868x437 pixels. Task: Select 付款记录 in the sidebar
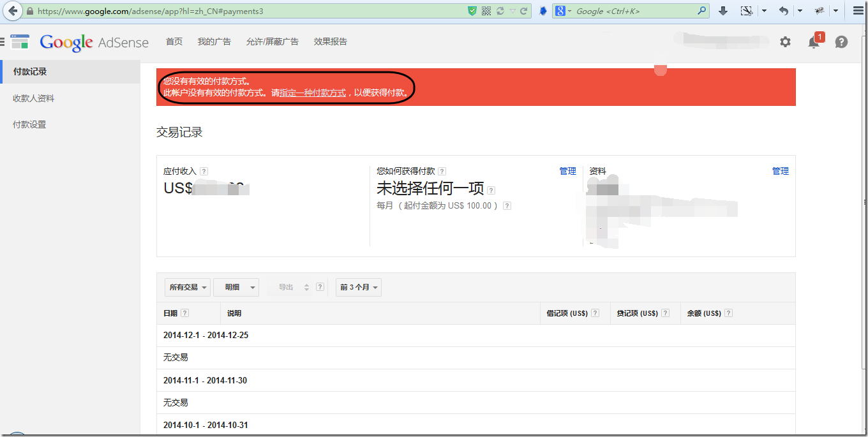pyautogui.click(x=70, y=71)
